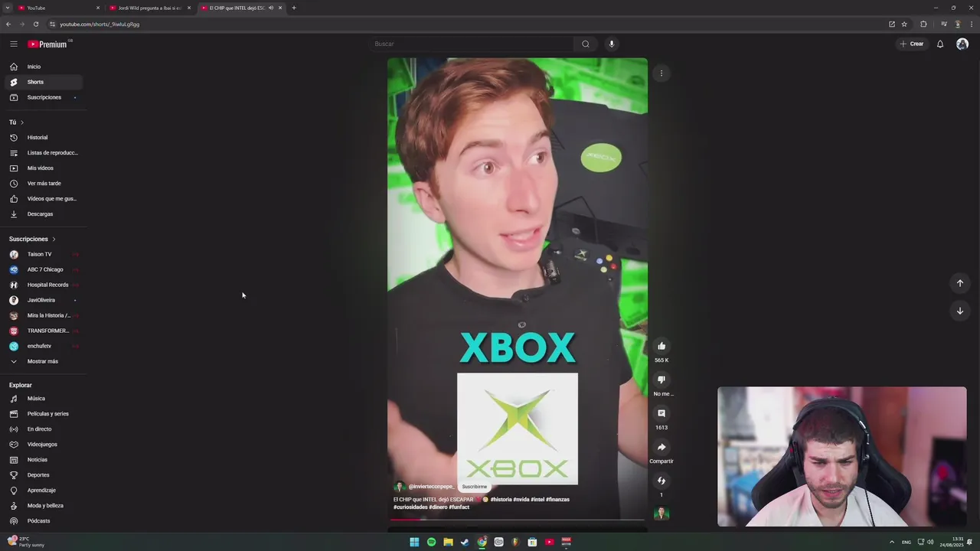Open Steam from taskbar

pos(465,542)
